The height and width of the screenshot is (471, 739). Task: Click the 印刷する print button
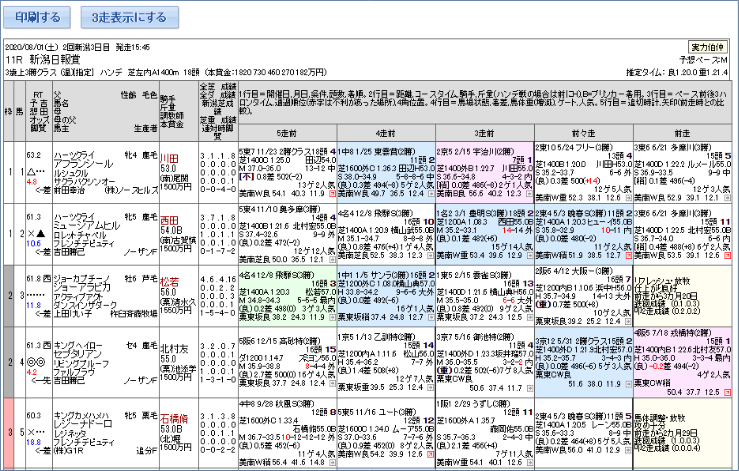tap(37, 17)
